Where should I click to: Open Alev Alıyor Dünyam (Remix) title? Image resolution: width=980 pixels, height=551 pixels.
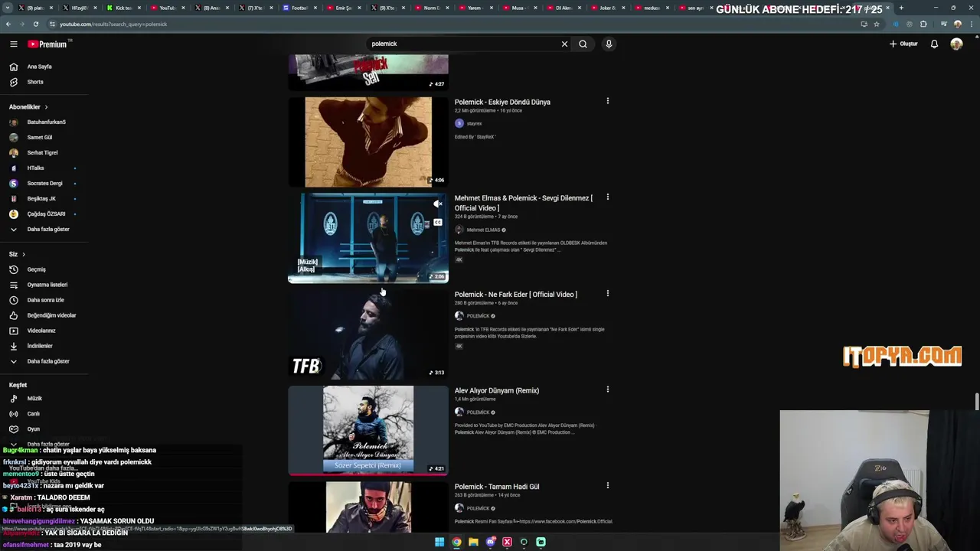(497, 390)
